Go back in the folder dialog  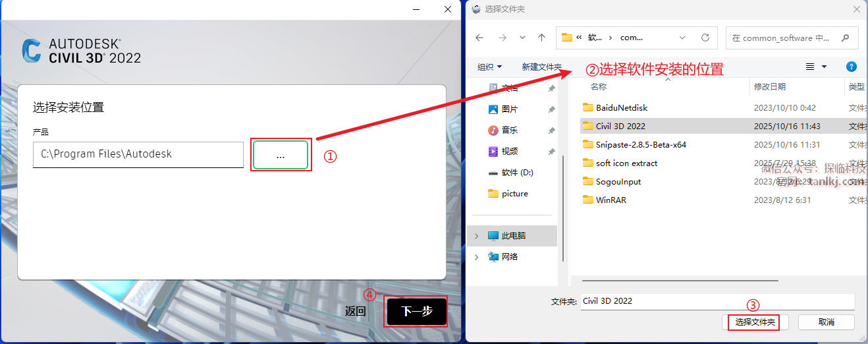479,38
